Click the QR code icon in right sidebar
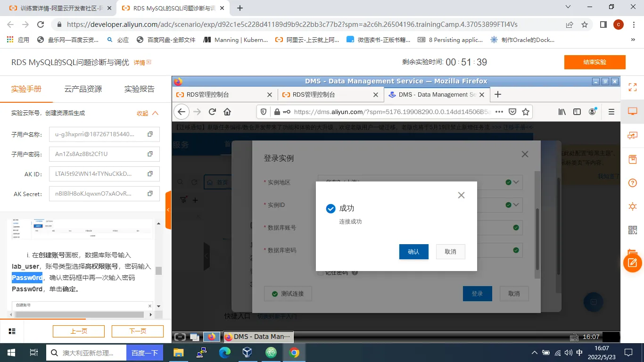Image resolution: width=644 pixels, height=362 pixels. tap(633, 230)
